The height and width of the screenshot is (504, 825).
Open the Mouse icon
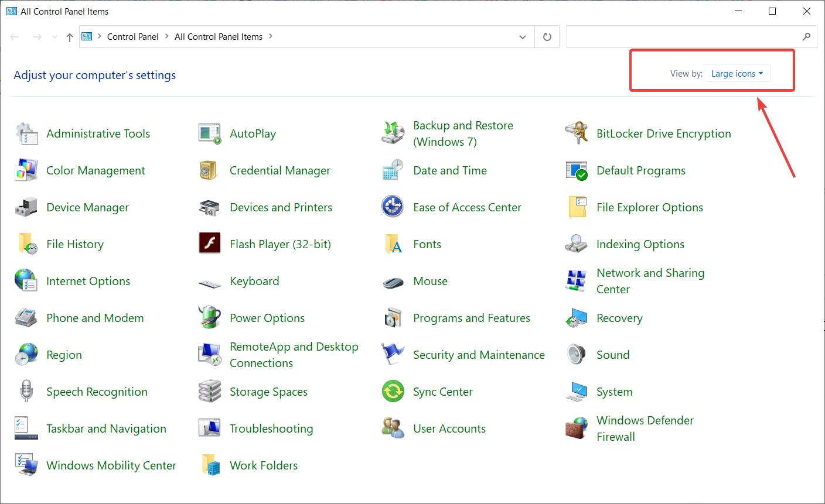pyautogui.click(x=393, y=282)
